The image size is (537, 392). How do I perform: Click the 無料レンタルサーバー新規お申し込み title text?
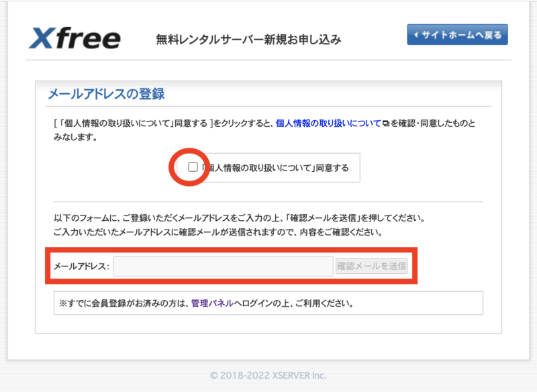coord(248,40)
